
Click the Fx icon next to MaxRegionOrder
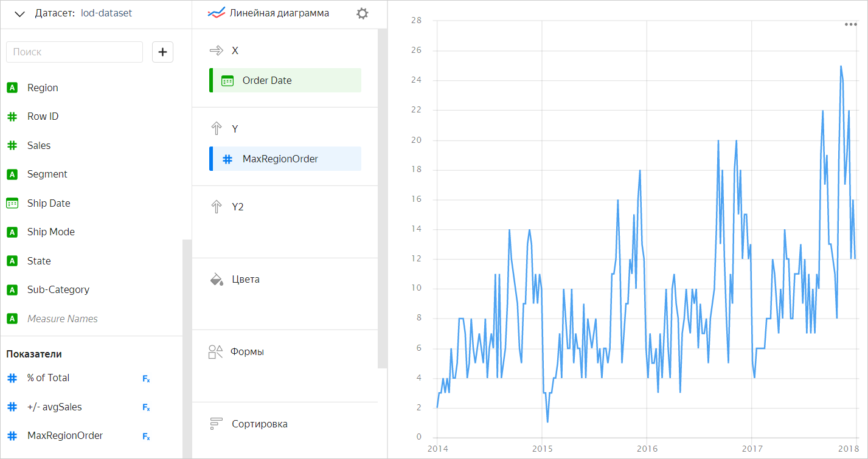(146, 437)
